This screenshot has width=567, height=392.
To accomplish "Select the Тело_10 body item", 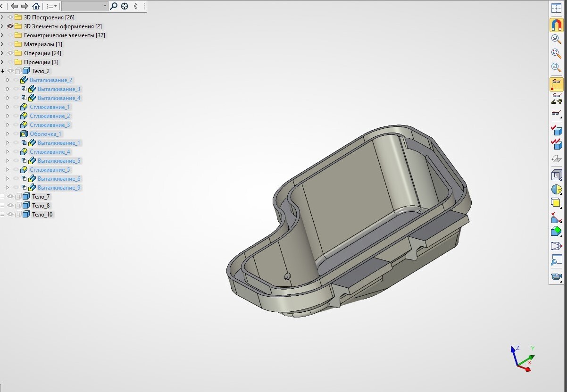I will pyautogui.click(x=42, y=215).
